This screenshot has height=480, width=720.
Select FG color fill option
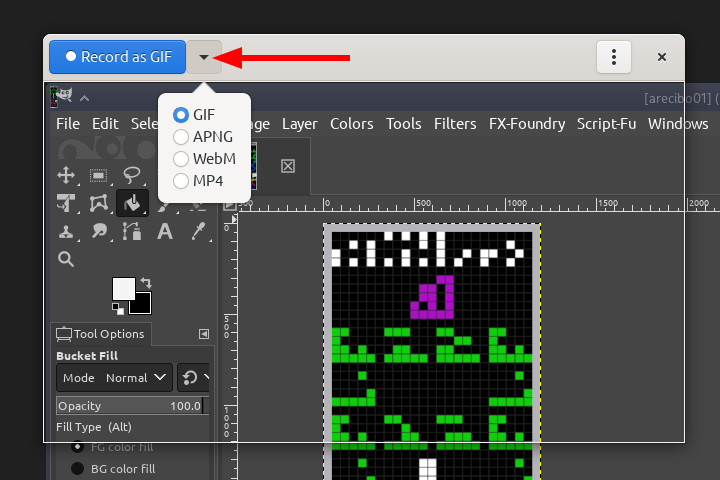click(x=113, y=447)
